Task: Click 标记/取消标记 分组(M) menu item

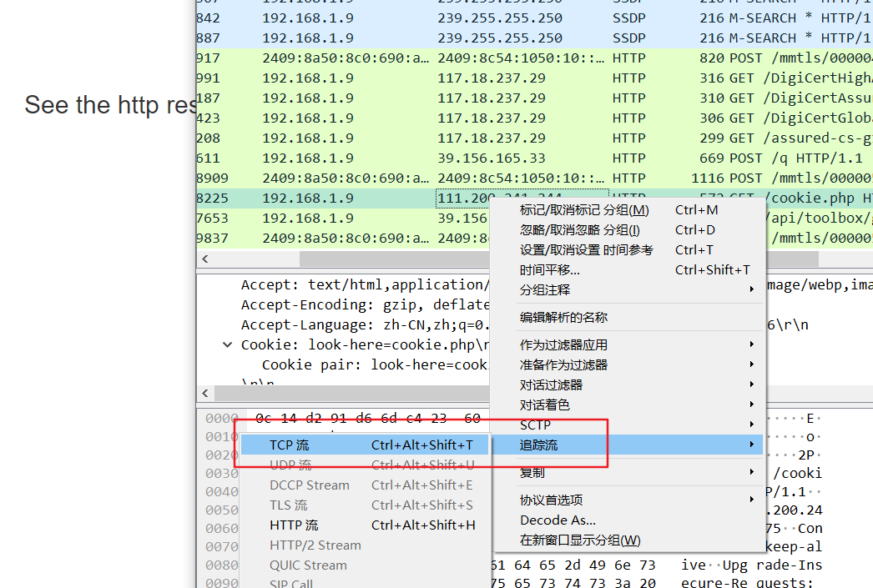Action: click(x=583, y=210)
